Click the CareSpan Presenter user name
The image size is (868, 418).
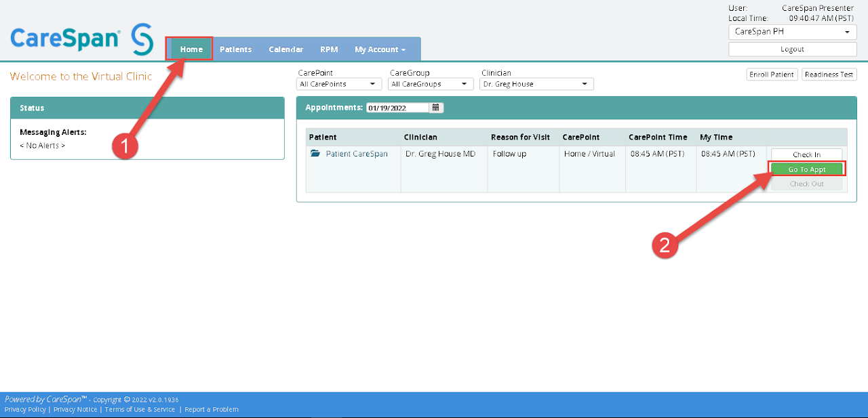[818, 8]
